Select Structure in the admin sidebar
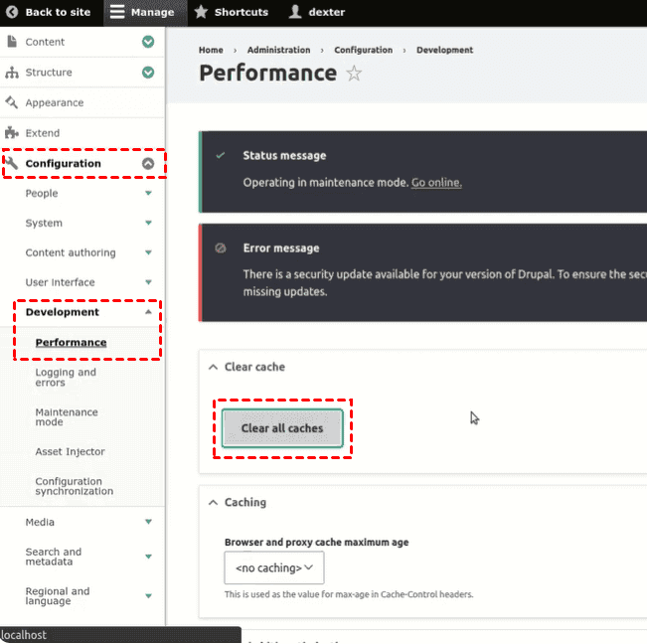The image size is (647, 644). (x=49, y=73)
